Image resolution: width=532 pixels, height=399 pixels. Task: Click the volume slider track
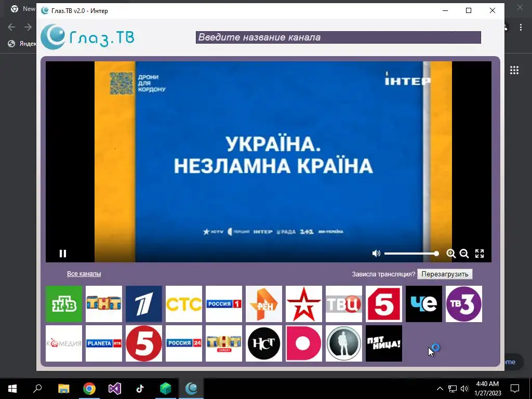(x=411, y=254)
